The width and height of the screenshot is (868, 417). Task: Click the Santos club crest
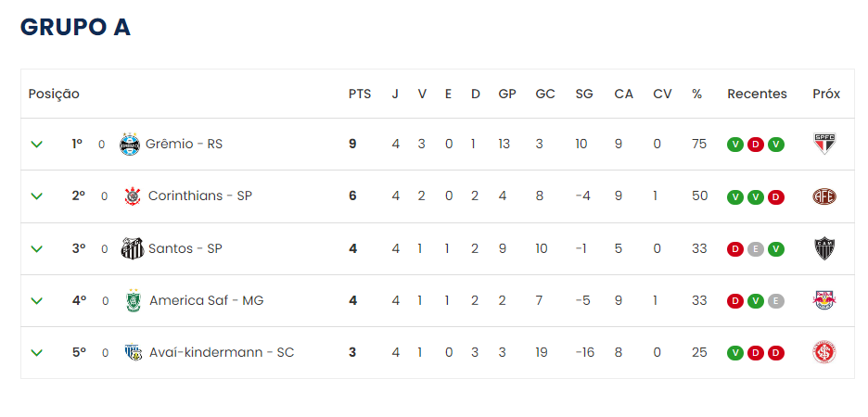point(133,248)
